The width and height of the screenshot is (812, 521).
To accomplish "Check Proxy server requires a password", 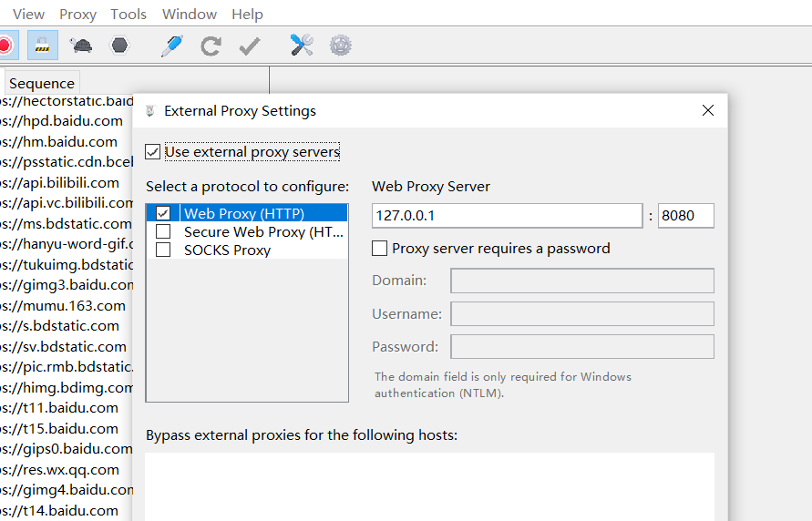I will [380, 248].
